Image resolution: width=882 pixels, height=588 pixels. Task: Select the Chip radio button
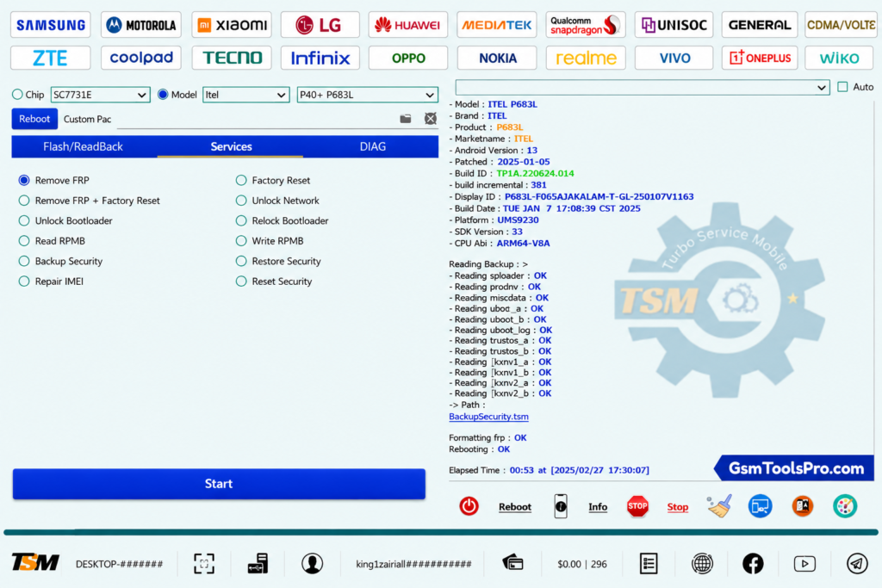[17, 95]
